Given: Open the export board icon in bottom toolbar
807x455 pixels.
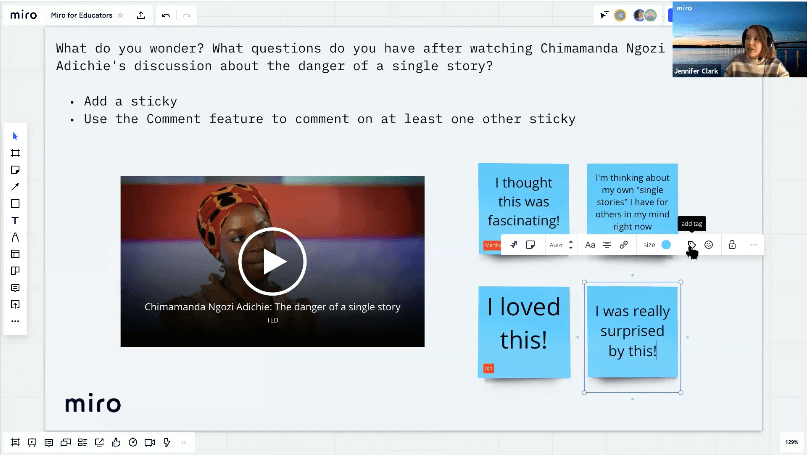Looking at the screenshot, I should click(99, 442).
